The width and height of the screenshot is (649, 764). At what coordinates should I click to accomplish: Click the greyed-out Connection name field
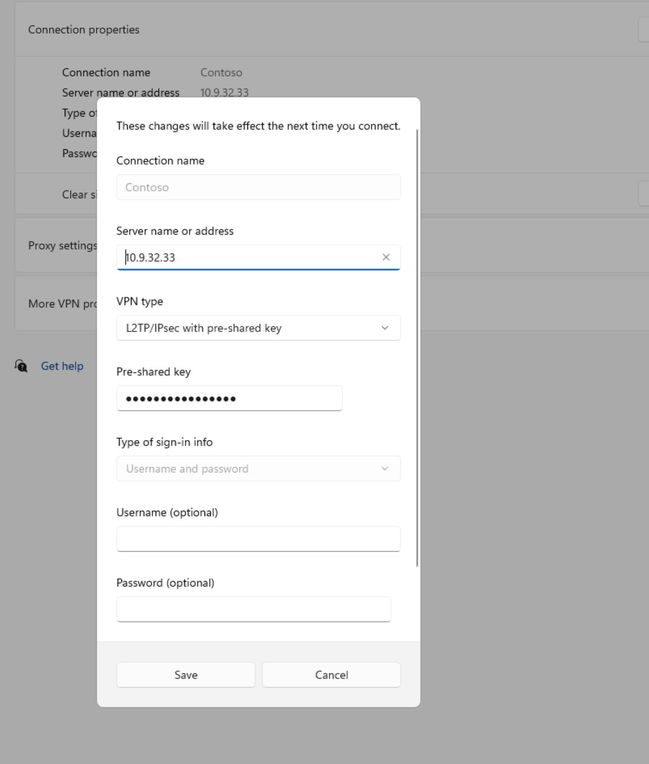(258, 187)
